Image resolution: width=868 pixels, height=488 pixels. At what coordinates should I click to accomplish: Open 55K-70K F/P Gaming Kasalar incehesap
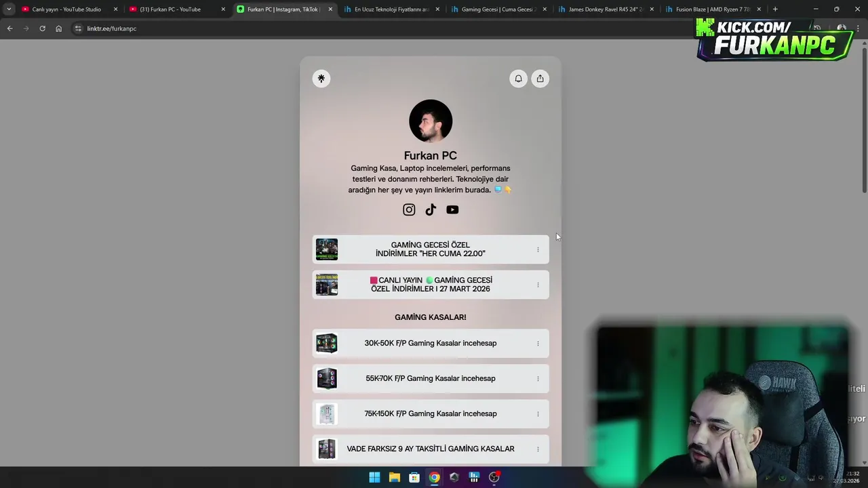coord(431,379)
